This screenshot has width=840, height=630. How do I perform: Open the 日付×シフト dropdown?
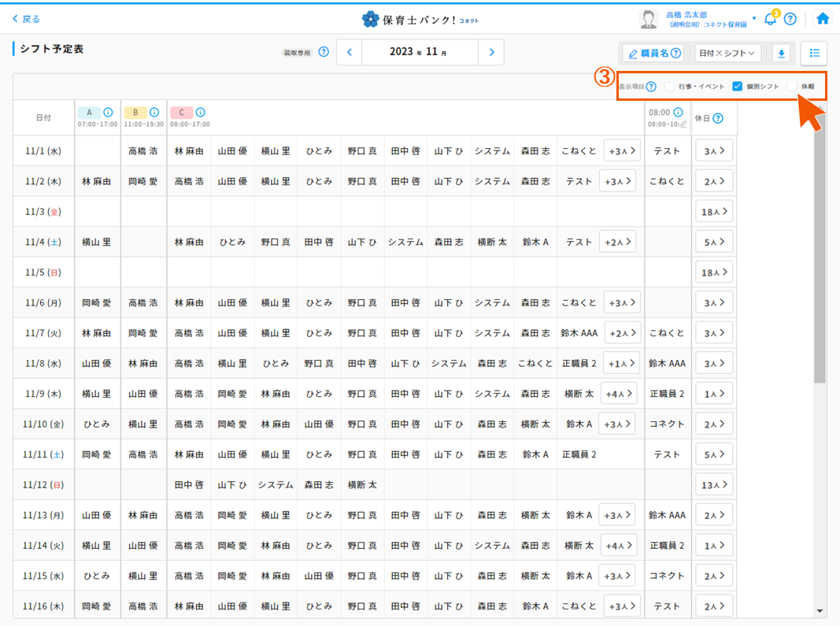point(727,54)
